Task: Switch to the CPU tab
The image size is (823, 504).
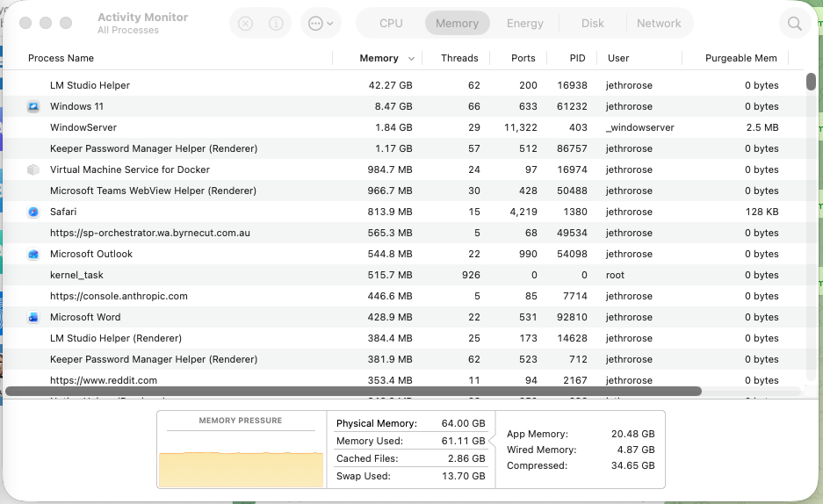Action: tap(391, 24)
